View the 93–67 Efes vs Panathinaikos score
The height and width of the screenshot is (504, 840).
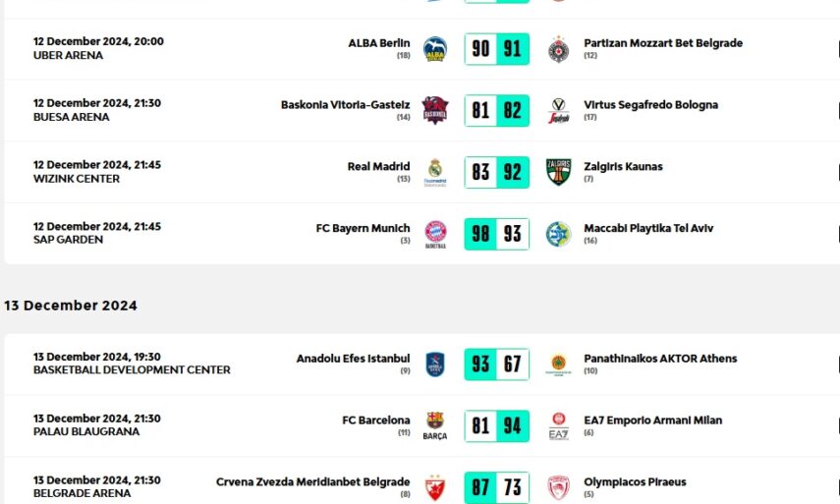pyautogui.click(x=496, y=364)
